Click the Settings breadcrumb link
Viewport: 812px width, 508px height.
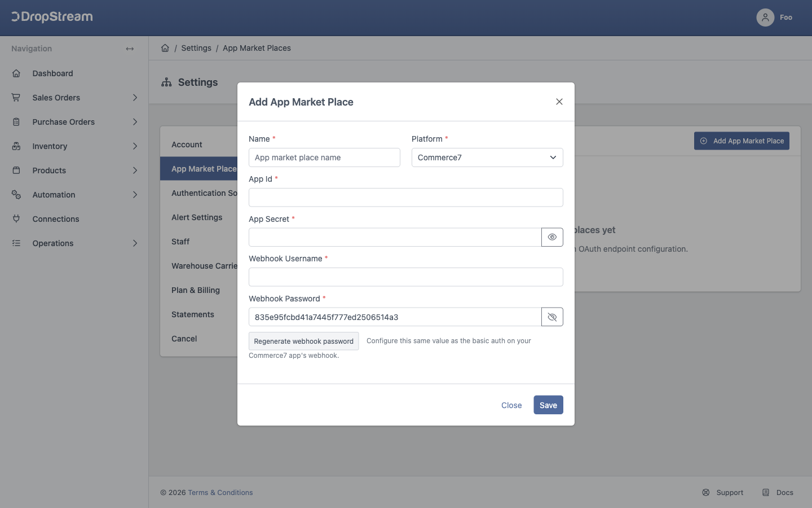tap(196, 48)
